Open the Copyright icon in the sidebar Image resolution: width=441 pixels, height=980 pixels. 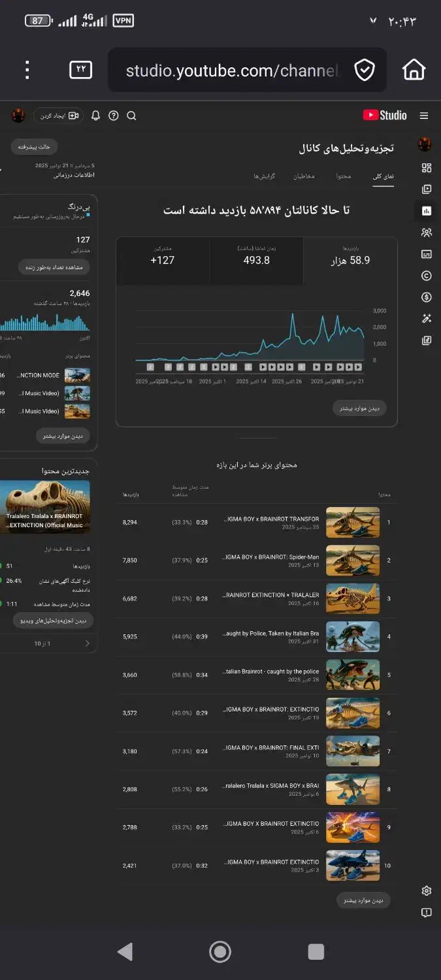coord(427,276)
